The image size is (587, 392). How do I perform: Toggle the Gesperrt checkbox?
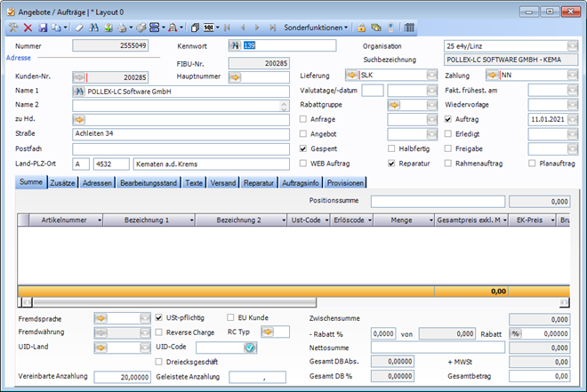coord(304,148)
